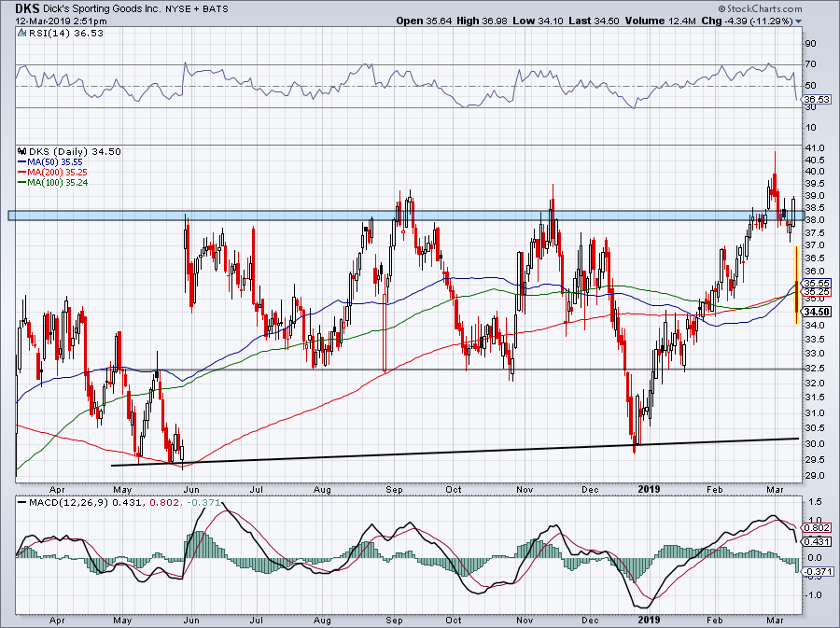Image resolution: width=840 pixels, height=628 pixels.
Task: Click the DKS ticker symbol in header
Action: [27, 8]
